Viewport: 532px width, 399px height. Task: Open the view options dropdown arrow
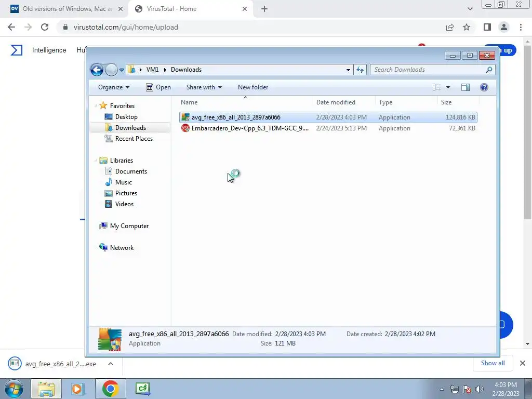click(448, 87)
